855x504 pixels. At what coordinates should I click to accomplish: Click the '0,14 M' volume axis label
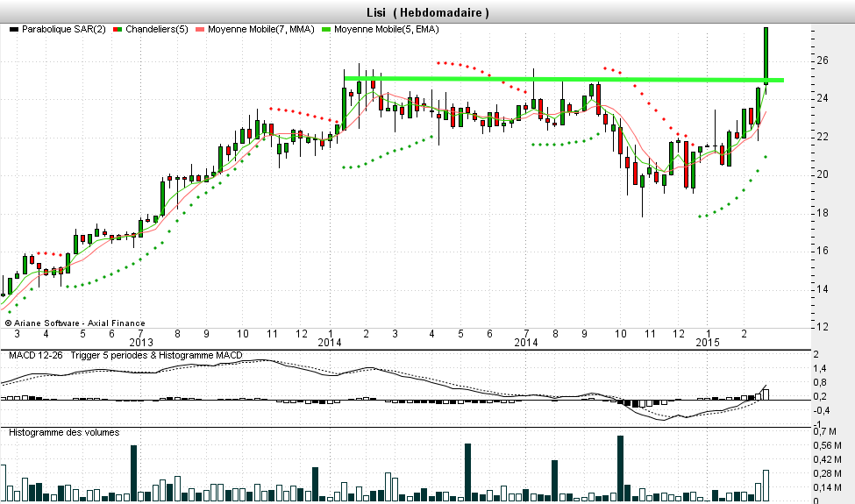[x=827, y=487]
